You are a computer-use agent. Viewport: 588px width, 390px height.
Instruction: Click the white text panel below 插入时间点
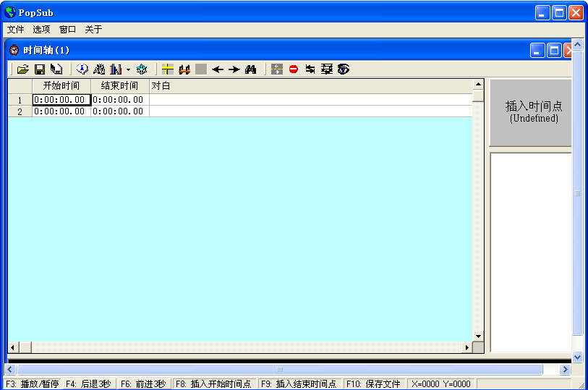tap(531, 252)
